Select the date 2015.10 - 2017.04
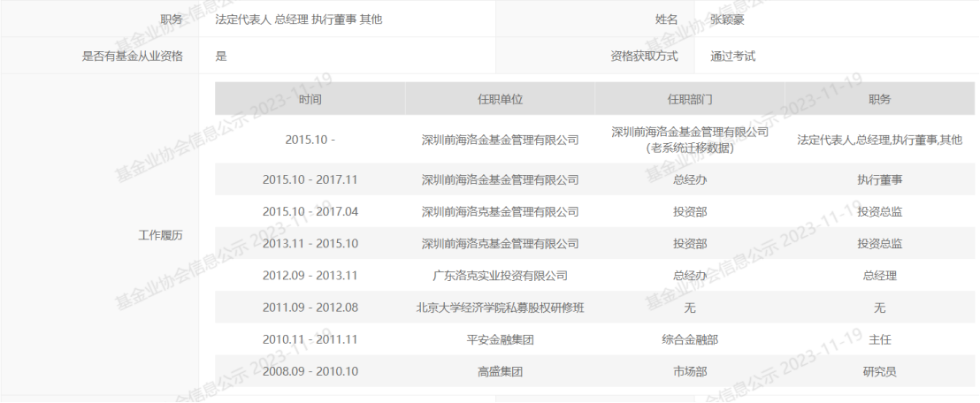 pyautogui.click(x=310, y=212)
